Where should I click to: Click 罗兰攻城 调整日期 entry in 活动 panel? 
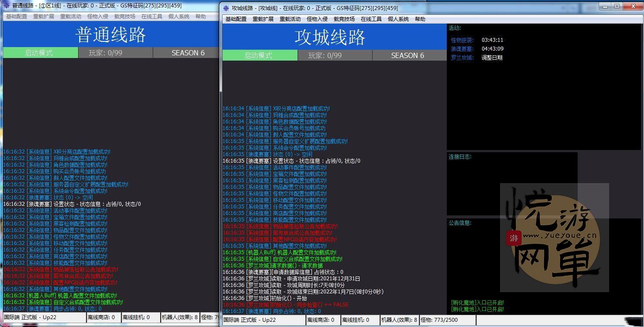[x=492, y=58]
